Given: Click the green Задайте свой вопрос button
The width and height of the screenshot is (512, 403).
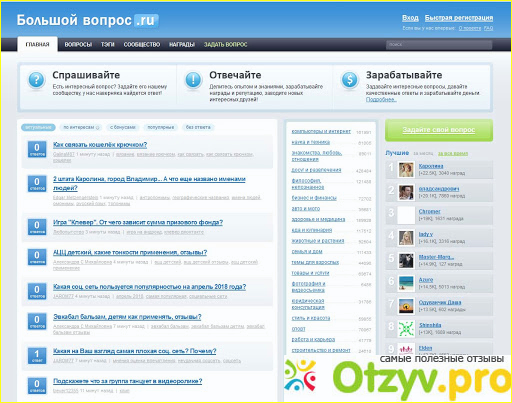Looking at the screenshot, I should (439, 130).
